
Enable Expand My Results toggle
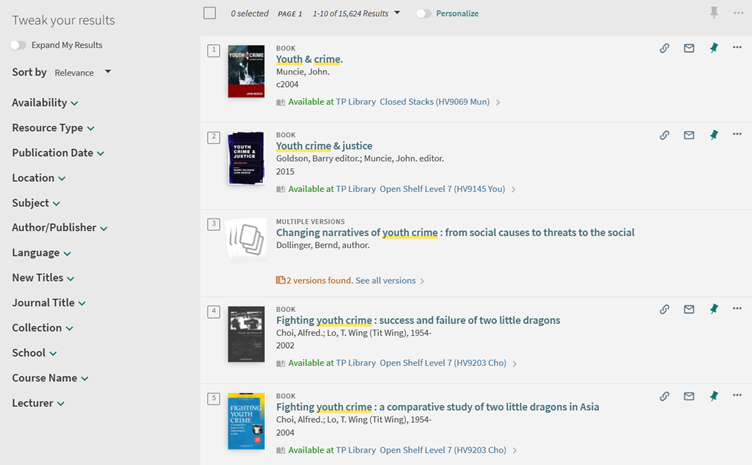tap(18, 45)
